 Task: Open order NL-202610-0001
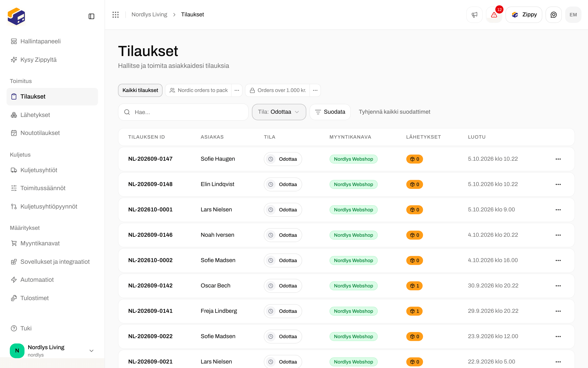(x=150, y=210)
